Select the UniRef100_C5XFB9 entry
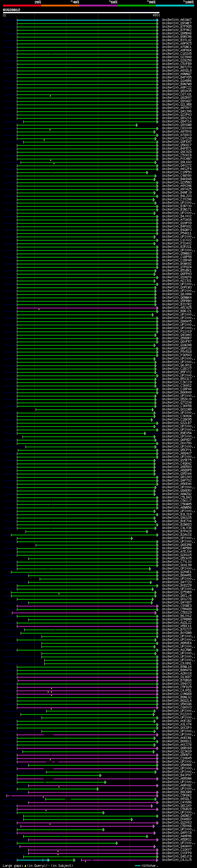 tap(176, 64)
